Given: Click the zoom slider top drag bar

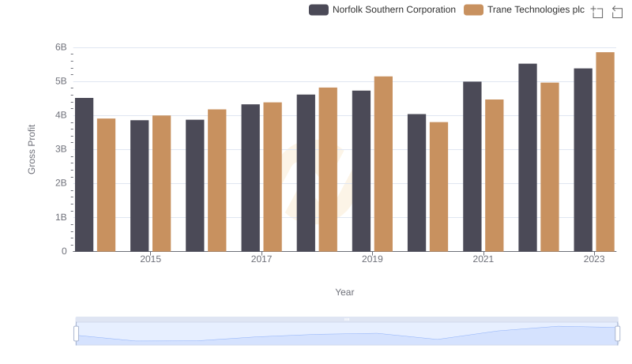Looking at the screenshot, I should 347,319.
